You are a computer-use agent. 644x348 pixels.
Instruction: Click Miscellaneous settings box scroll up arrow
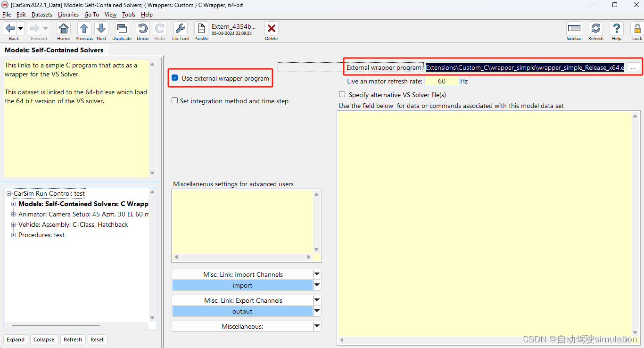pyautogui.click(x=317, y=194)
